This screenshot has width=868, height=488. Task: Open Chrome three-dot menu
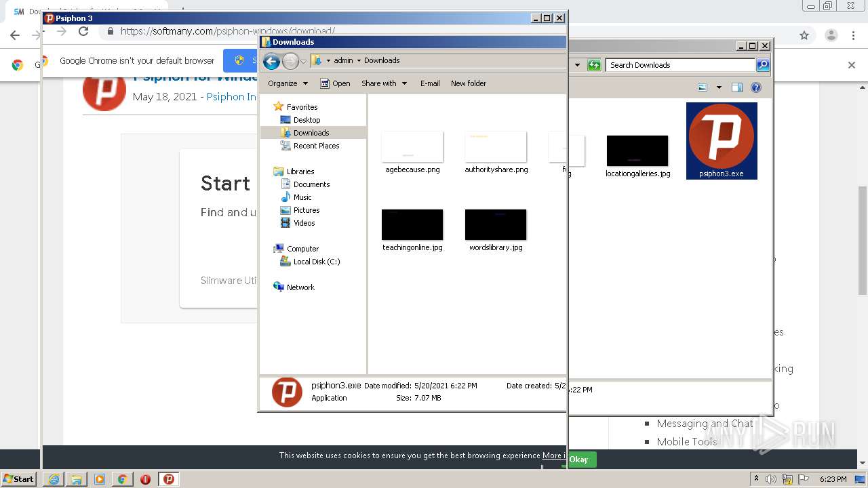pyautogui.click(x=854, y=35)
